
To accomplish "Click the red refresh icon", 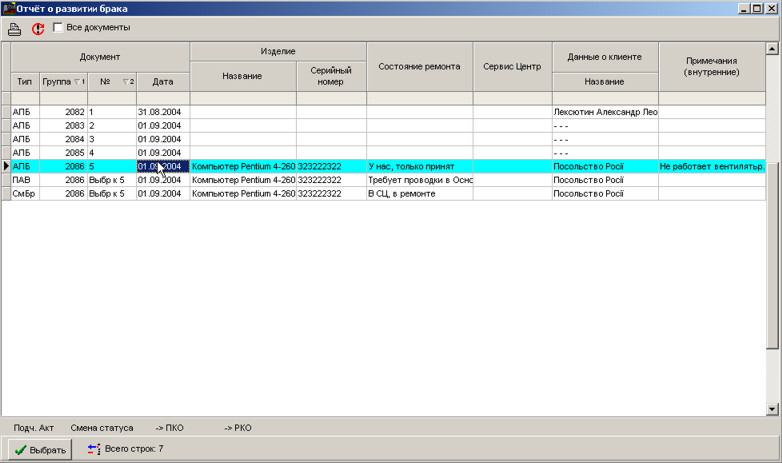I will point(38,29).
